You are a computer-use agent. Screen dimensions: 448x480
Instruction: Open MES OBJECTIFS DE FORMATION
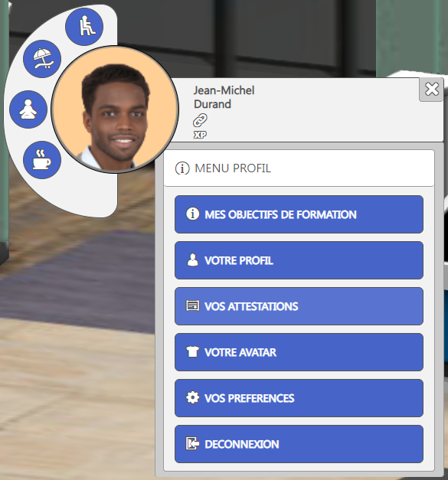299,214
